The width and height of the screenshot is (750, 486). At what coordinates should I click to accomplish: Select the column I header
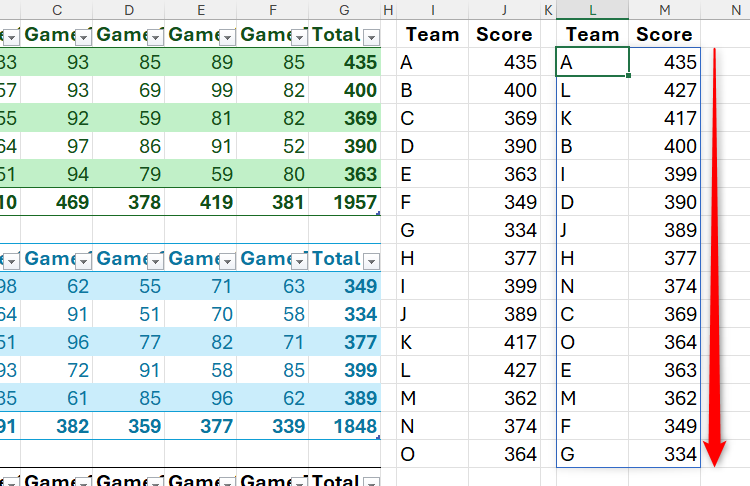[x=432, y=9]
